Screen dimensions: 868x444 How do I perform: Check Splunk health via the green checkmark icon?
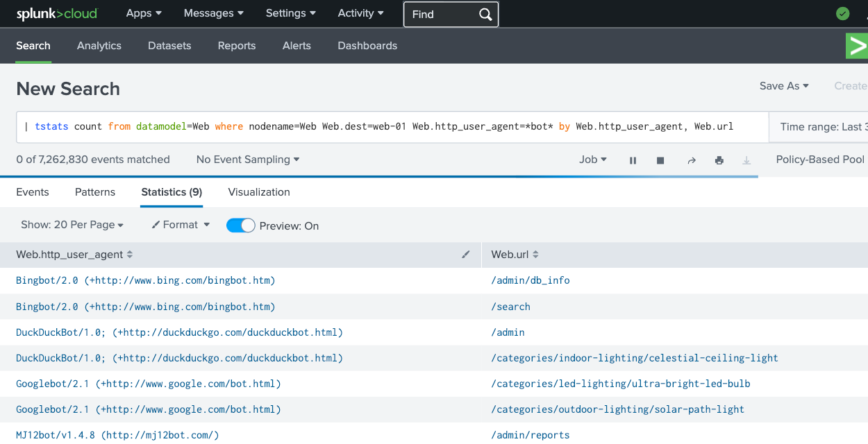[x=842, y=13]
